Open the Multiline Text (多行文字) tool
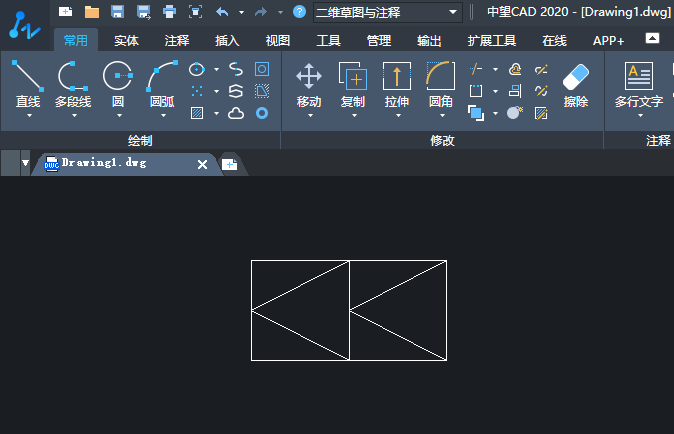The width and height of the screenshot is (674, 434). point(639,84)
